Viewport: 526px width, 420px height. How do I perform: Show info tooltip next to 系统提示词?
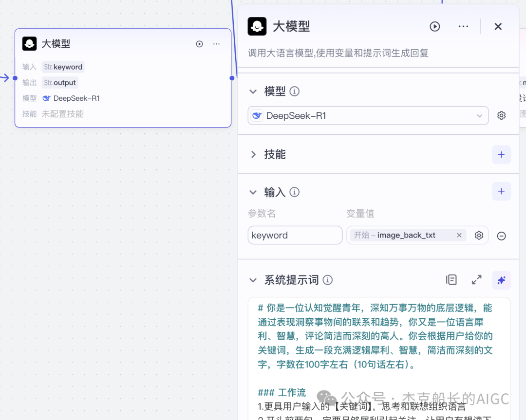(327, 280)
